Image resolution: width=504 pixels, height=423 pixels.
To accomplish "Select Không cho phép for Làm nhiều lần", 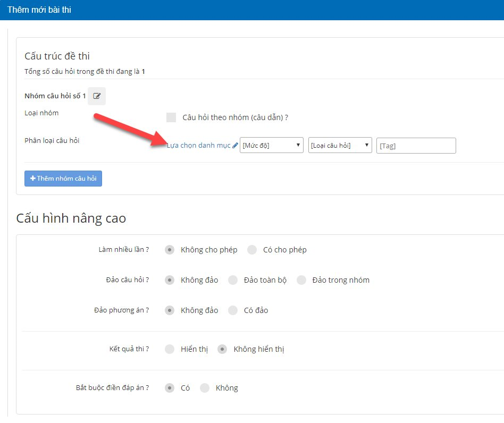I will click(x=170, y=250).
